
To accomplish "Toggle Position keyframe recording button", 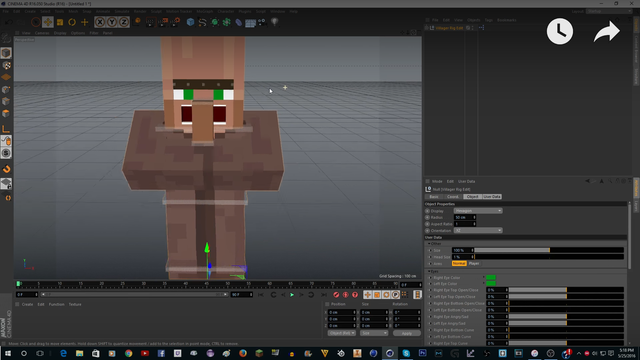I will (x=367, y=294).
